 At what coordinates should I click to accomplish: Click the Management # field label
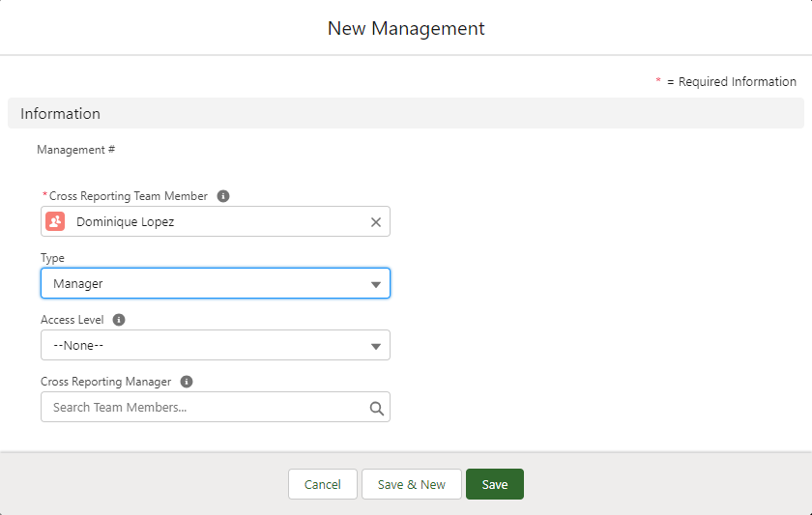(76, 150)
